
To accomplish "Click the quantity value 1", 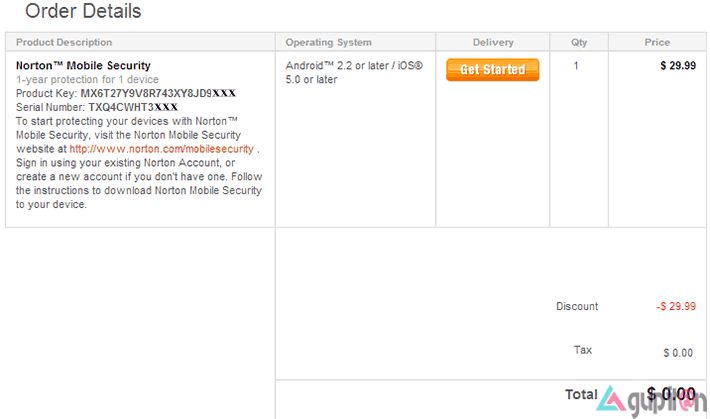I will click(x=576, y=66).
